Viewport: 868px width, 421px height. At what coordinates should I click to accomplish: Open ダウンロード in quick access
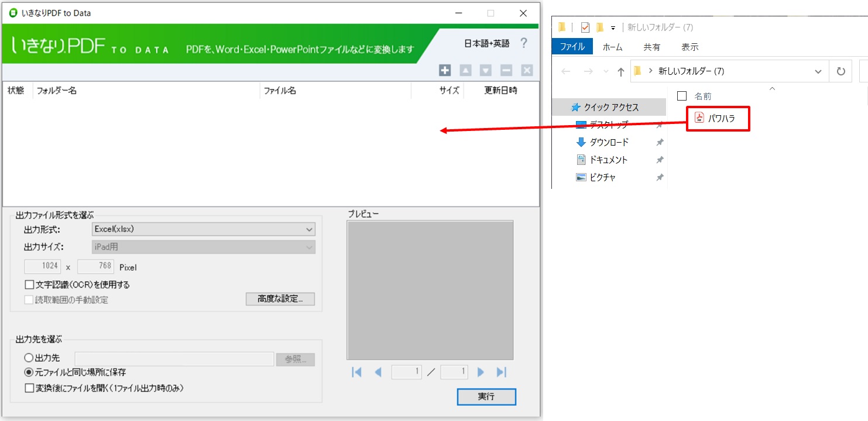tap(609, 142)
